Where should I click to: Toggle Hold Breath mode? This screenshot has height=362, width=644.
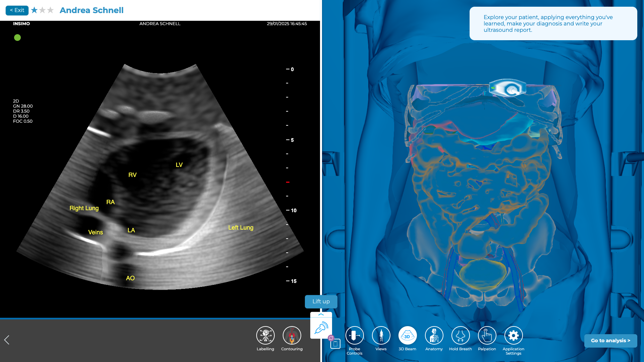click(x=461, y=336)
